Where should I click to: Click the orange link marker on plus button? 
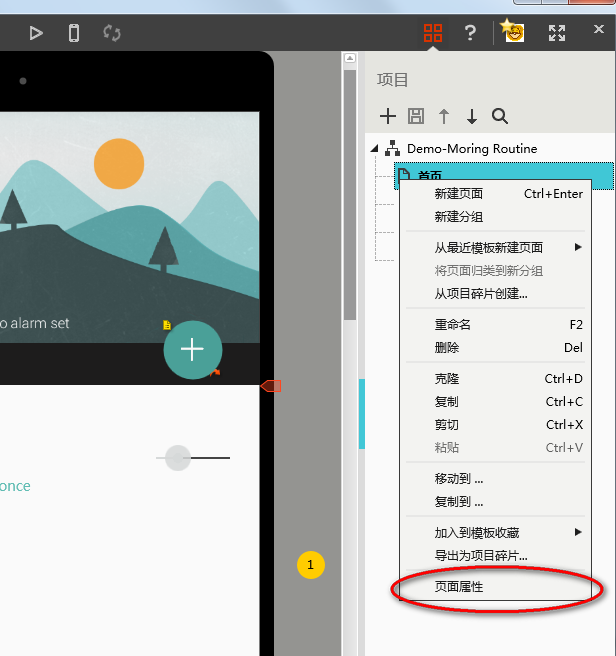click(215, 372)
